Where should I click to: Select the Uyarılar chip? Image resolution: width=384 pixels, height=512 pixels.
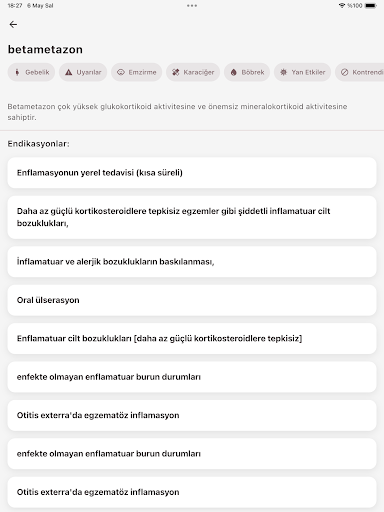tap(83, 72)
